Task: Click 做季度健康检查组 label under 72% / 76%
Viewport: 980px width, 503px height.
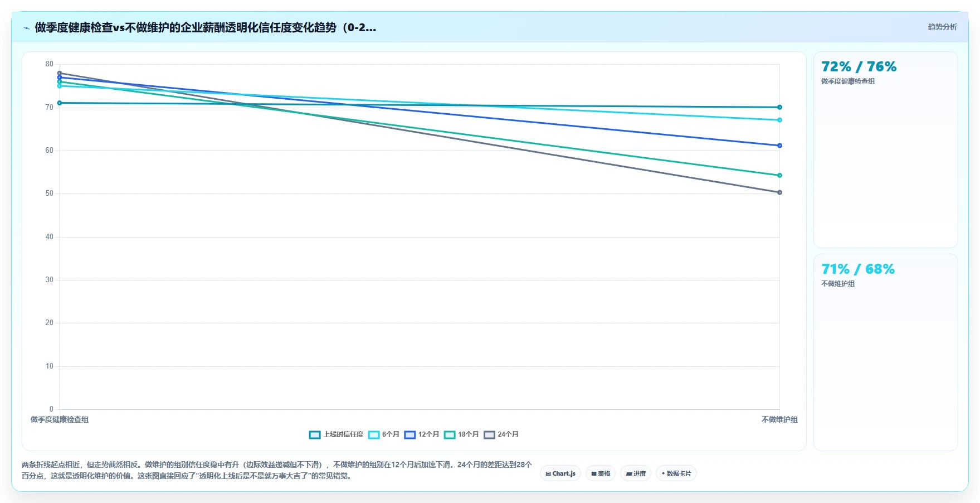Action: coord(848,81)
